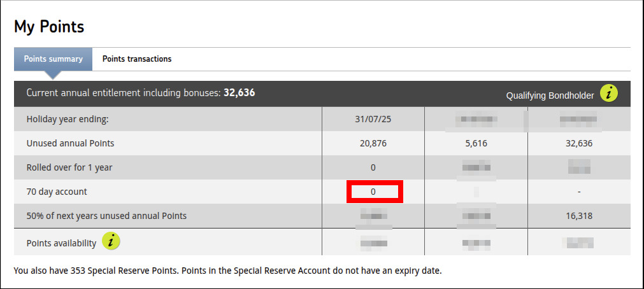Viewport: 644px width, 289px height.
Task: Click the 5,616 unused Points value
Action: pos(476,144)
